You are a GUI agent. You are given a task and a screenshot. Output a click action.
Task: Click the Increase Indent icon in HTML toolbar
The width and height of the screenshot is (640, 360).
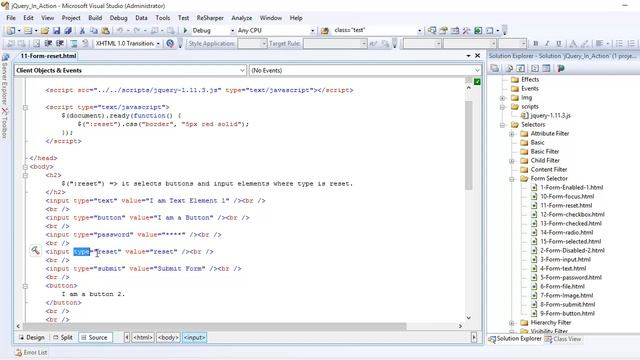point(60,43)
